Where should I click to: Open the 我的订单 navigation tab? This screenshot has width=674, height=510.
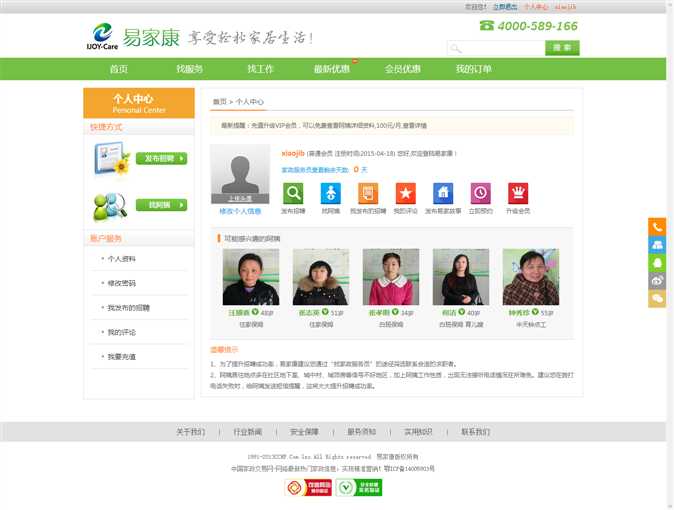(x=474, y=69)
